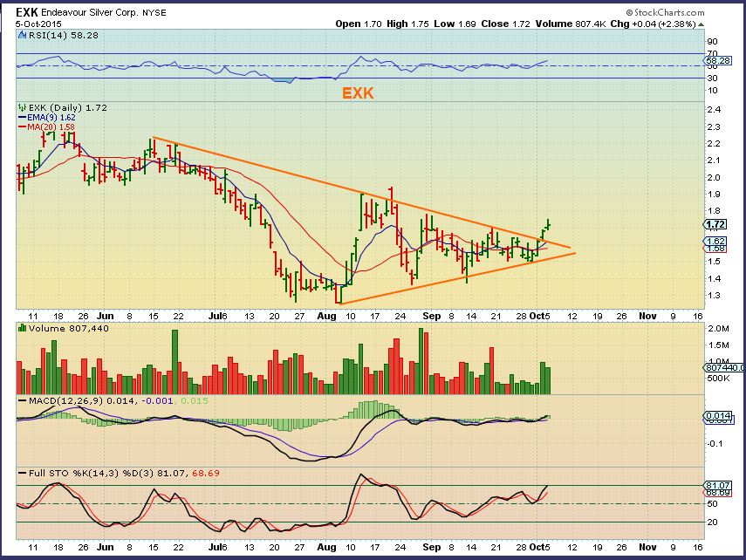Viewport: 746px width, 560px height.
Task: Click the 2.4 price axis label
Action: tap(714, 109)
